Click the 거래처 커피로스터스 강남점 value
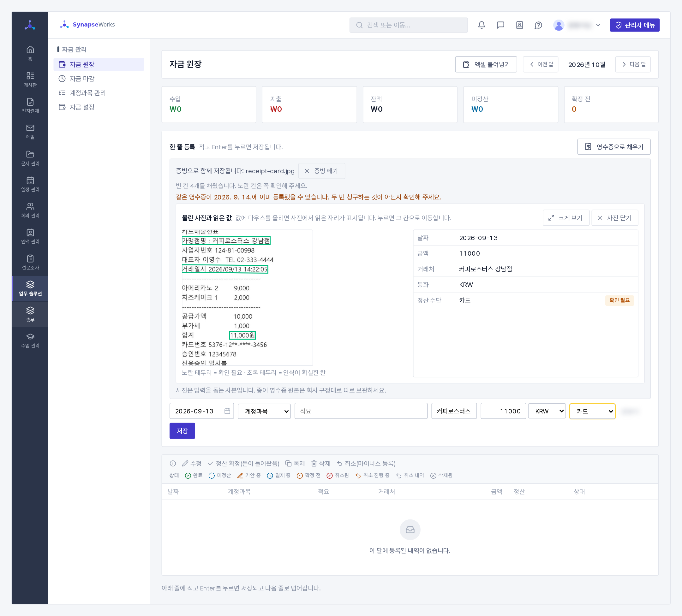The height and width of the screenshot is (616, 682). click(485, 269)
